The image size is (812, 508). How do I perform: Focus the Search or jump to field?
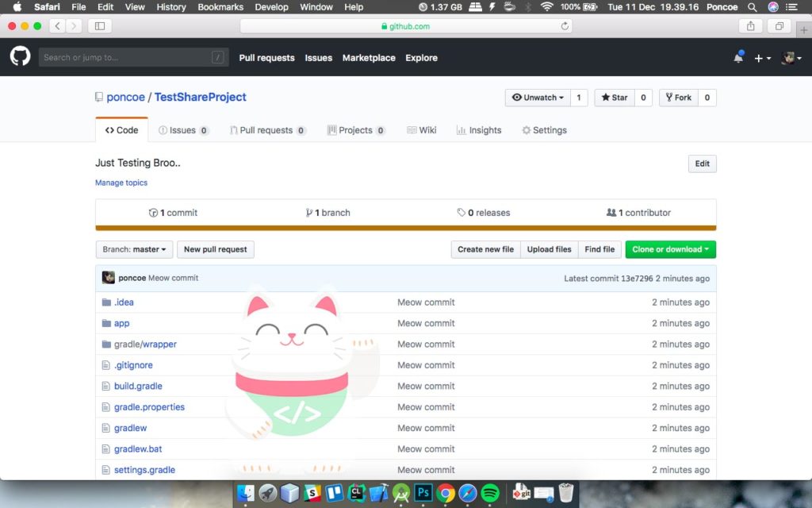coord(133,57)
